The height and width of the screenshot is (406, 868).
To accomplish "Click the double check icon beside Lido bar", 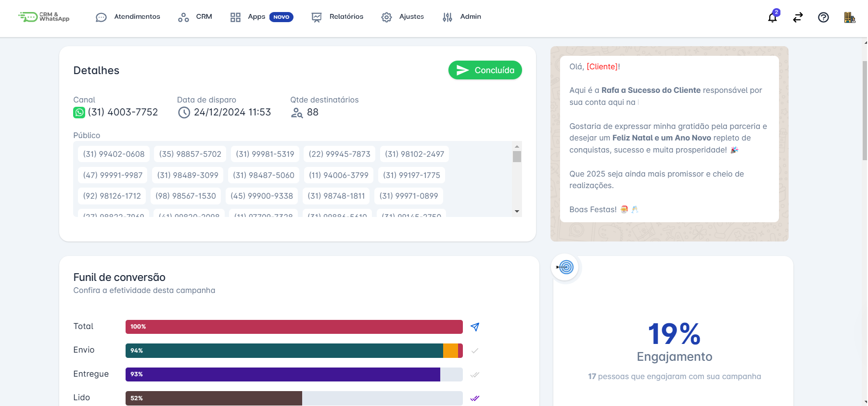I will (x=475, y=398).
